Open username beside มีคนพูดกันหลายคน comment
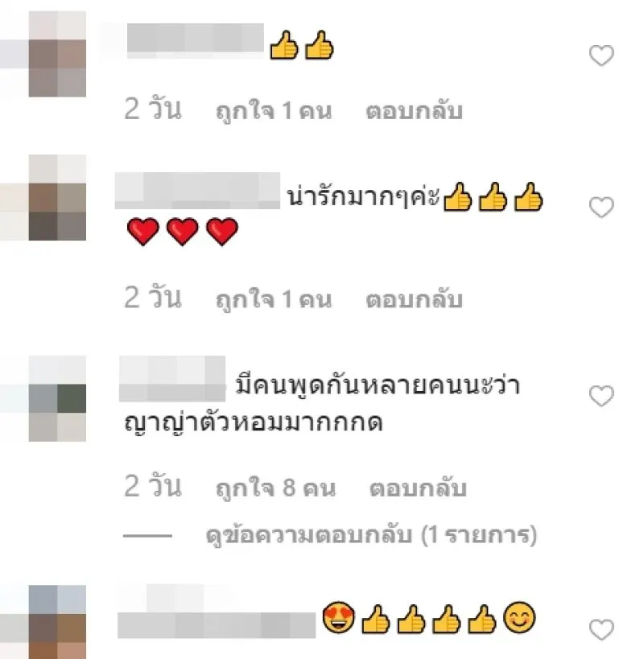 (172, 379)
